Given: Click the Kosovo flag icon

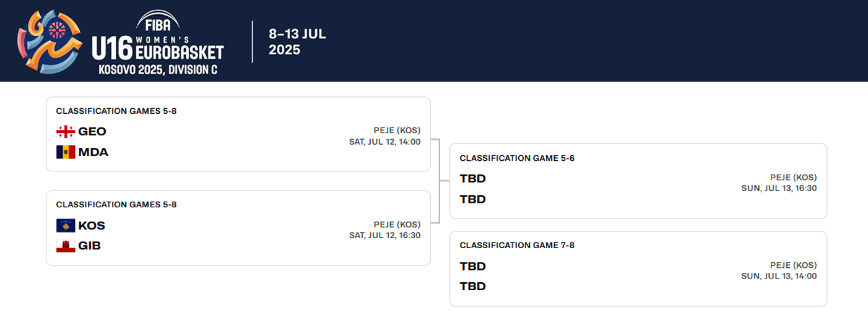Looking at the screenshot, I should (x=66, y=225).
